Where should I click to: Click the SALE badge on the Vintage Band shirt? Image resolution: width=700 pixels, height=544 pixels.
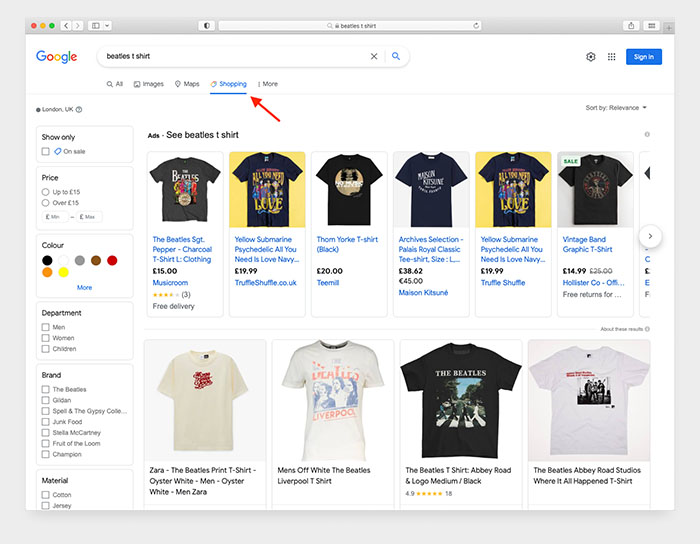[x=571, y=161]
